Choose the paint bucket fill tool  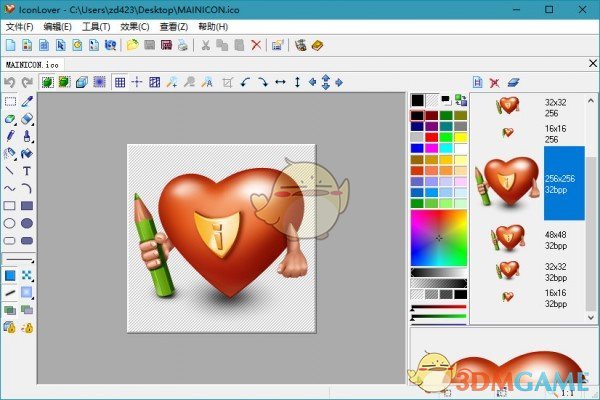(27, 153)
